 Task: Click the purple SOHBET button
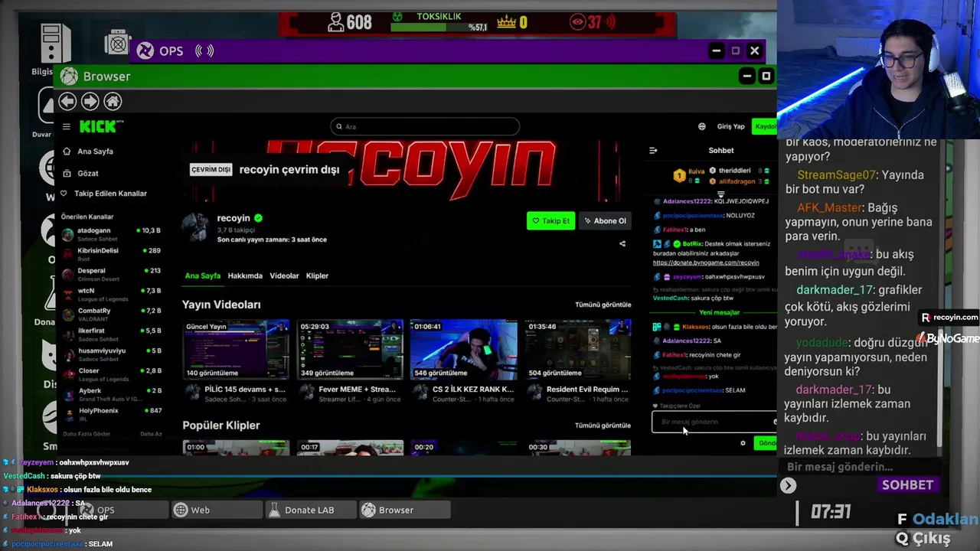(907, 485)
